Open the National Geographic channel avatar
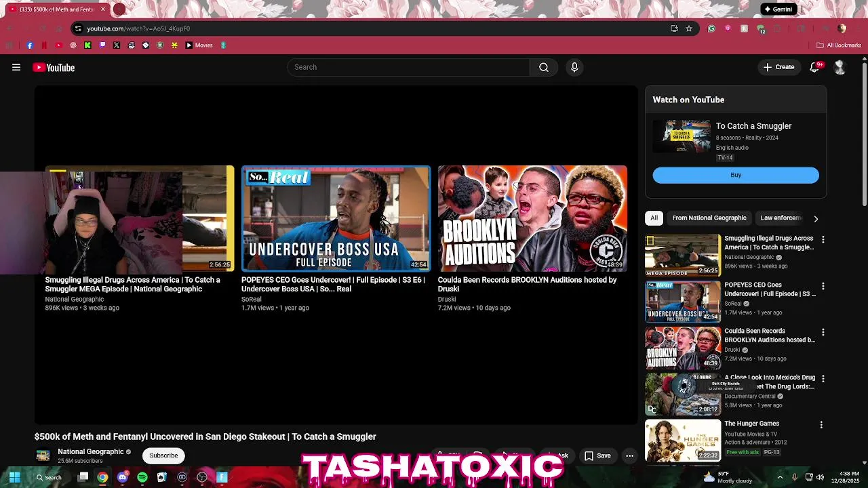 pyautogui.click(x=43, y=455)
